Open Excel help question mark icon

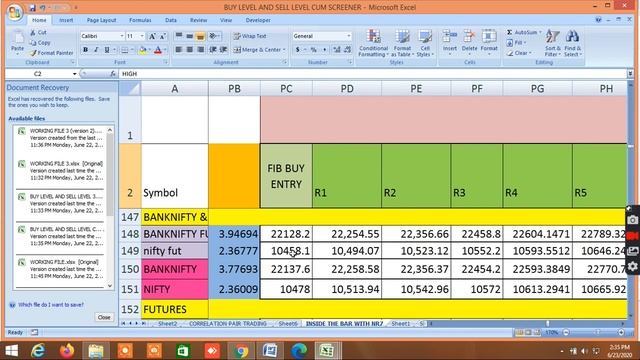pos(598,20)
